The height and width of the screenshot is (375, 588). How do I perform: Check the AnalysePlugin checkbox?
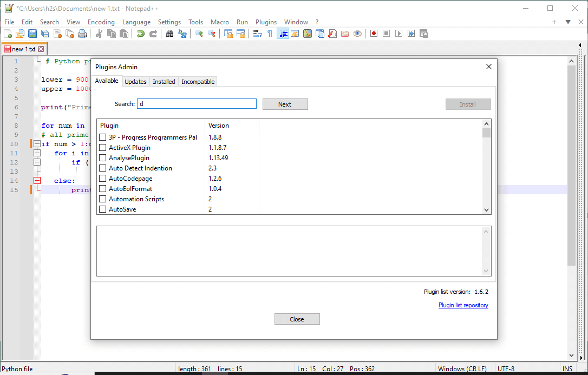point(102,158)
